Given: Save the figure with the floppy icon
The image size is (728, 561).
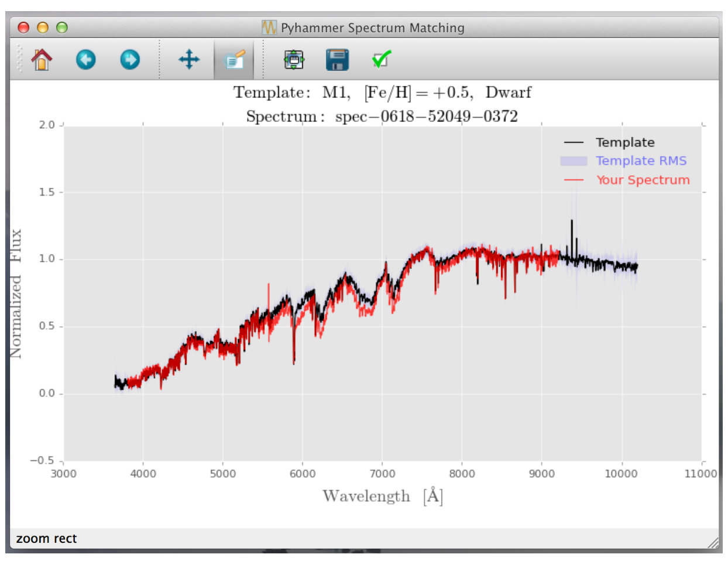Looking at the screenshot, I should pos(338,60).
